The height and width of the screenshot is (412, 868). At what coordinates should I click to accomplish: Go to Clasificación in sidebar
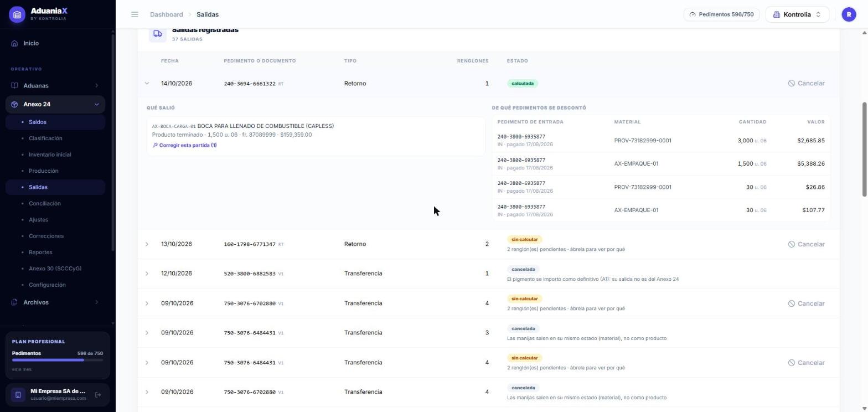[55, 138]
